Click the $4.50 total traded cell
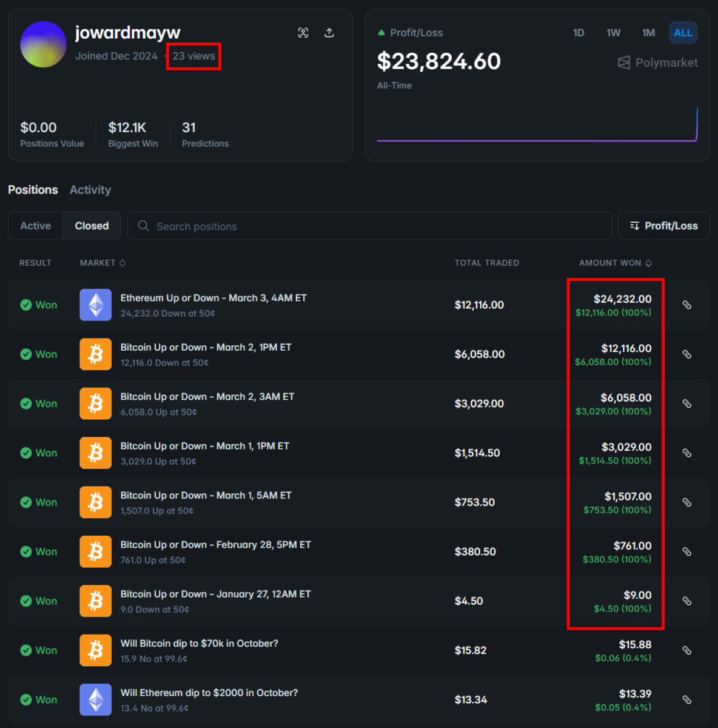 469,601
